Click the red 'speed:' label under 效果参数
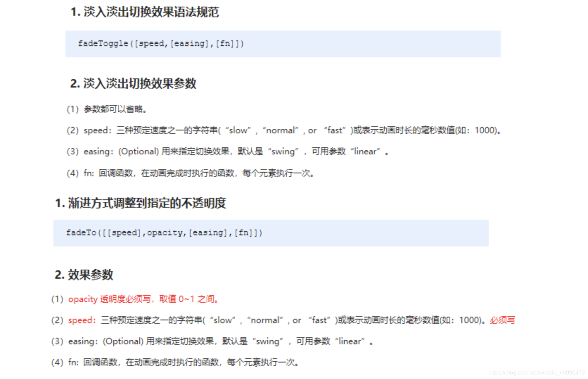The image size is (588, 379). tap(82, 320)
